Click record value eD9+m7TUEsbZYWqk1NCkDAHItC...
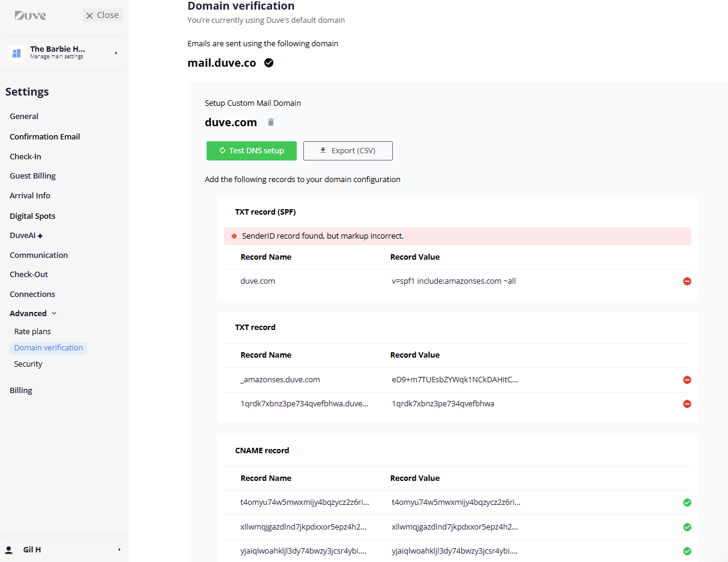728x562 pixels. [455, 379]
